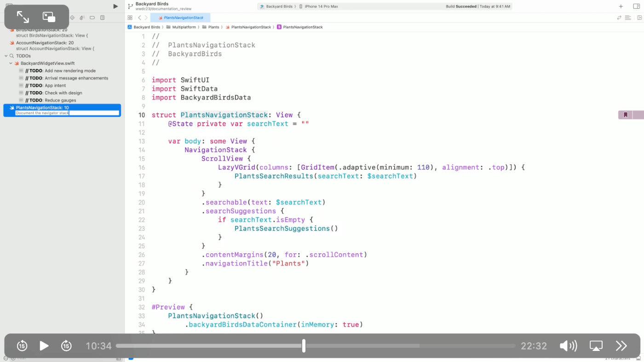Viewport: 644px width, 362px height.
Task: Click line number 10 in gutter
Action: (141, 115)
